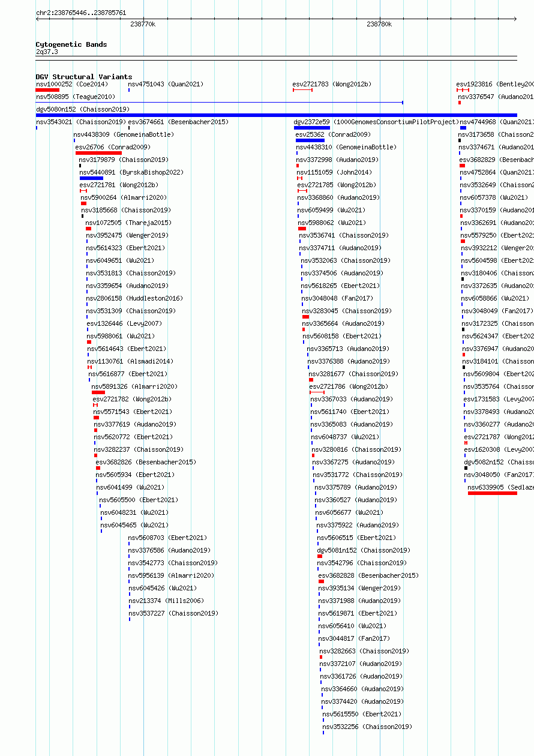534x756 pixels.
Task: Select nsv3048050 (Fan2017) label
Action: click(499, 475)
